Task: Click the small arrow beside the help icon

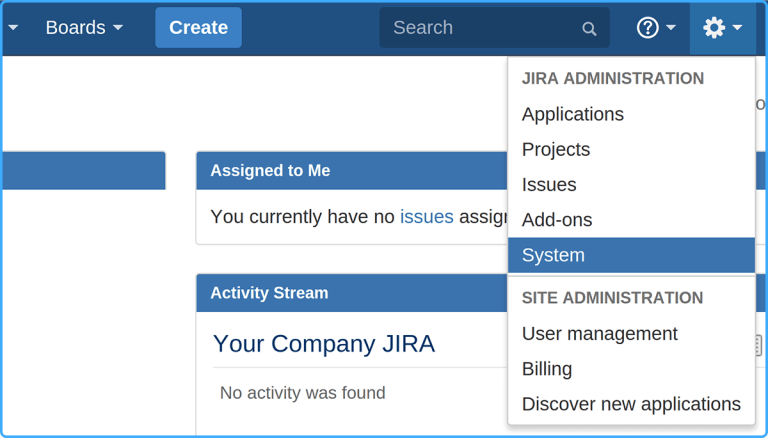Action: (671, 28)
